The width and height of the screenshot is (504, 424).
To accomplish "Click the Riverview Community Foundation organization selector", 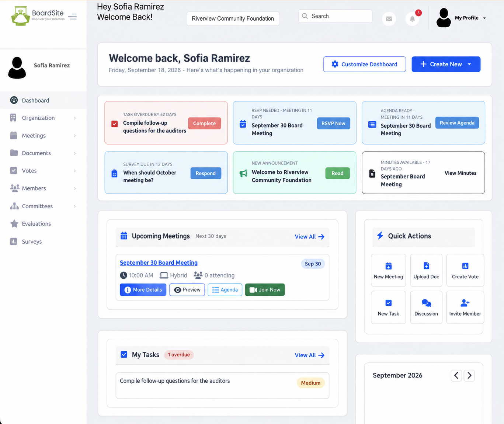I will (233, 18).
